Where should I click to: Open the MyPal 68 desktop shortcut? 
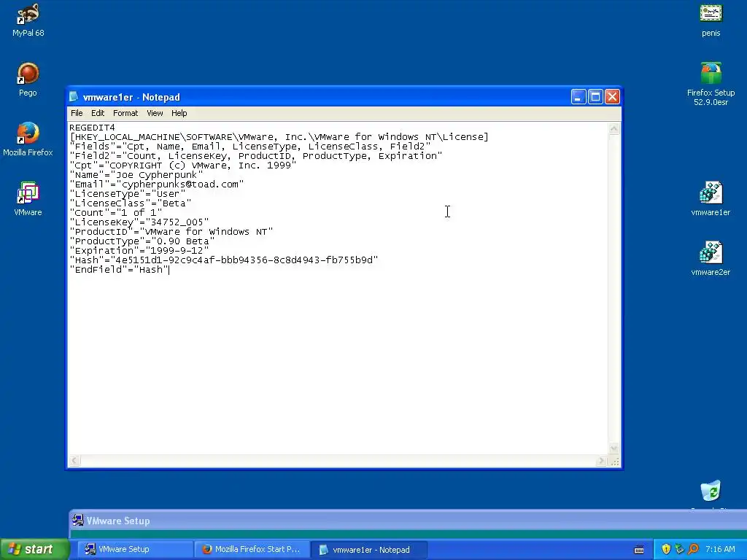coord(28,20)
